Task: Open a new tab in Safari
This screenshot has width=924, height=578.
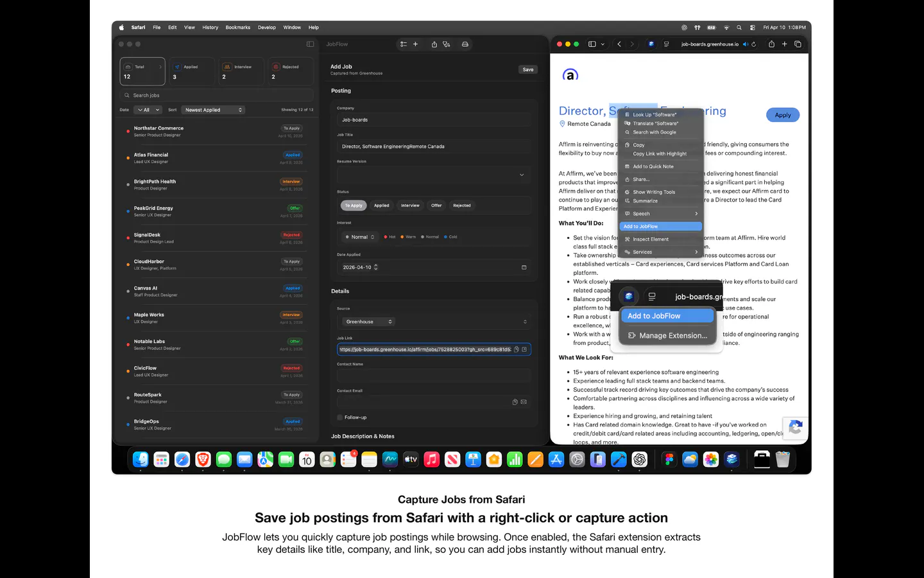Action: (x=784, y=44)
